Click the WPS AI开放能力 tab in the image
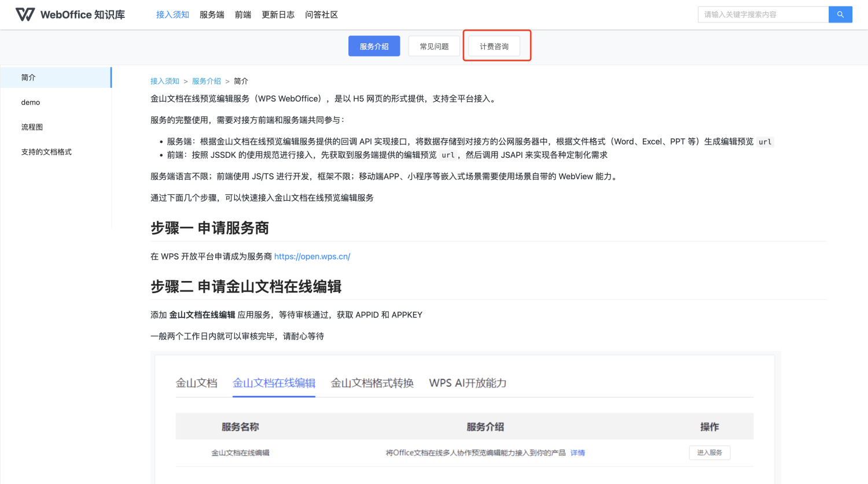Image resolution: width=868 pixels, height=484 pixels. coord(468,383)
